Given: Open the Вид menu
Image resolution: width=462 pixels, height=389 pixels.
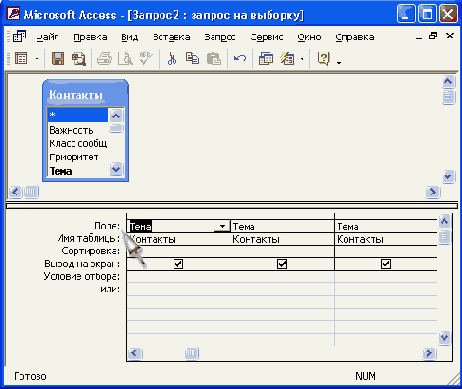Looking at the screenshot, I should [x=130, y=37].
